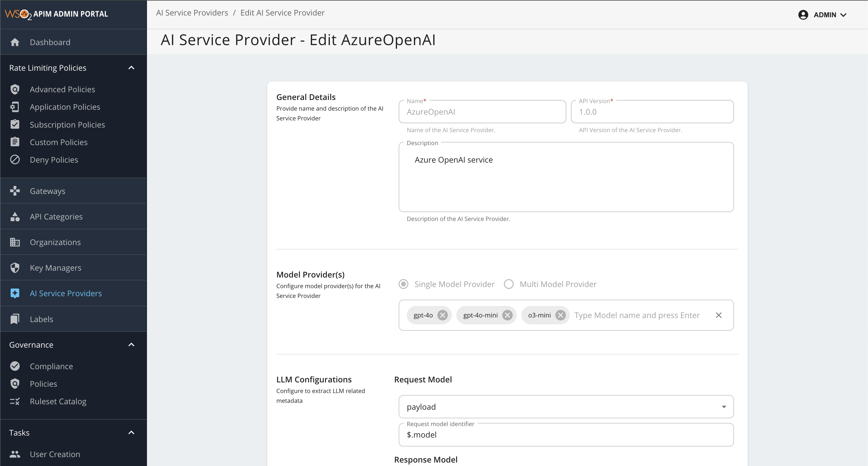Clear all models with the clear X control
The height and width of the screenshot is (466, 868).
click(718, 315)
